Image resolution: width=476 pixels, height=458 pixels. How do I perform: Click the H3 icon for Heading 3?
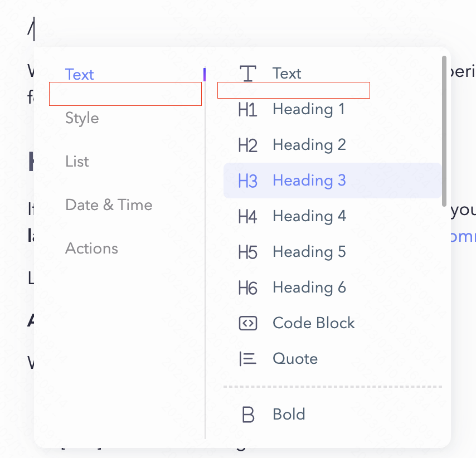pos(247,181)
